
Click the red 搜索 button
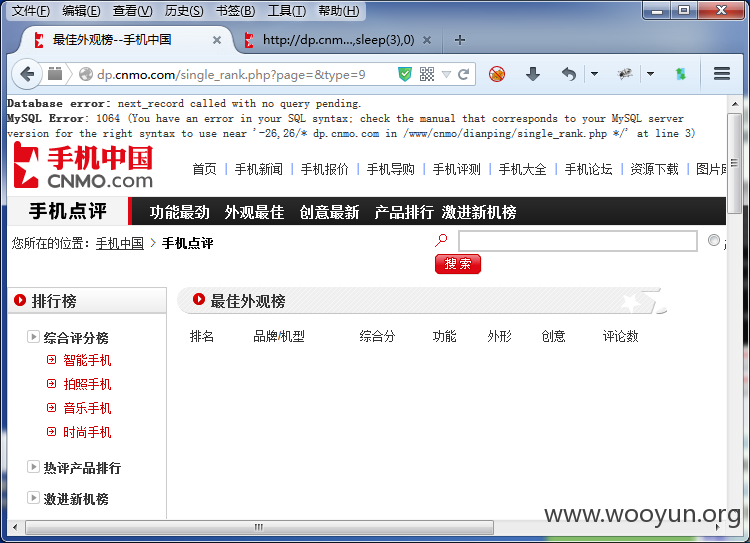pos(458,264)
